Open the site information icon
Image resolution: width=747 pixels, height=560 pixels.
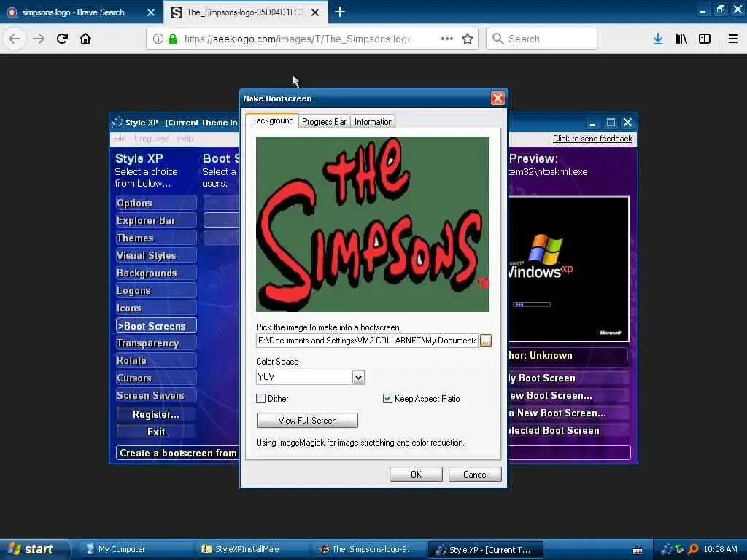158,39
